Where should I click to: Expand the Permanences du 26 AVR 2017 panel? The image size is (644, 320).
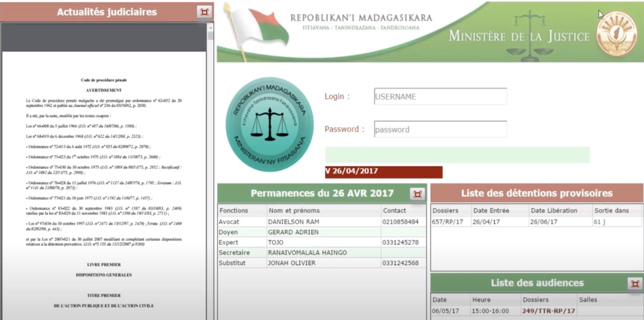click(417, 193)
